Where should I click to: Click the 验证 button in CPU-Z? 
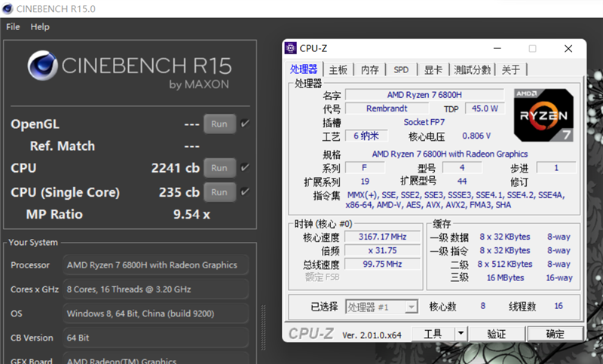coord(497,334)
